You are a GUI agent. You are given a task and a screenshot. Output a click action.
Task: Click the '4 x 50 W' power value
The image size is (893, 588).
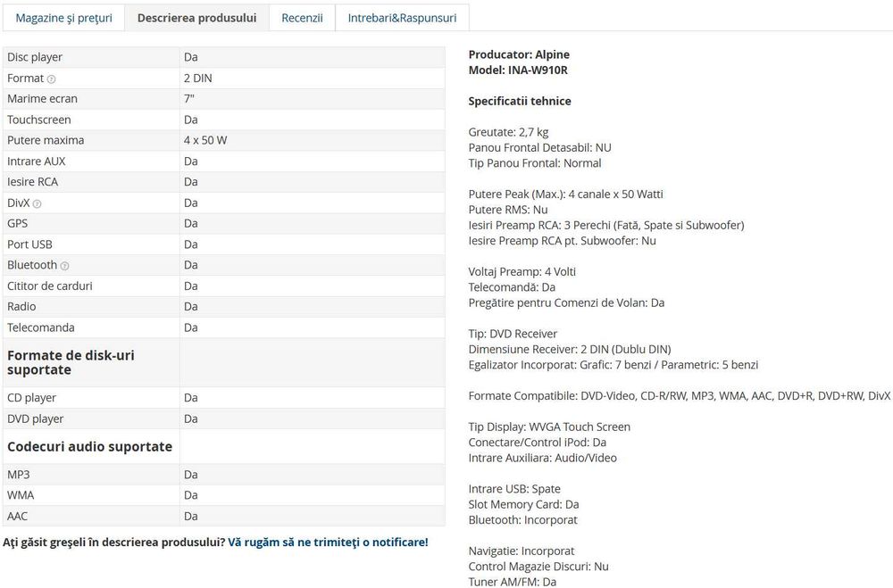click(x=205, y=140)
